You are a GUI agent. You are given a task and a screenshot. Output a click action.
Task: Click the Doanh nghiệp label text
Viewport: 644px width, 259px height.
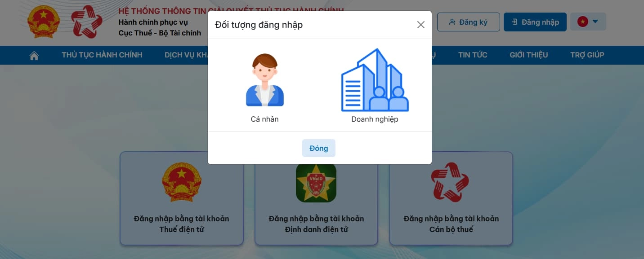pos(375,119)
